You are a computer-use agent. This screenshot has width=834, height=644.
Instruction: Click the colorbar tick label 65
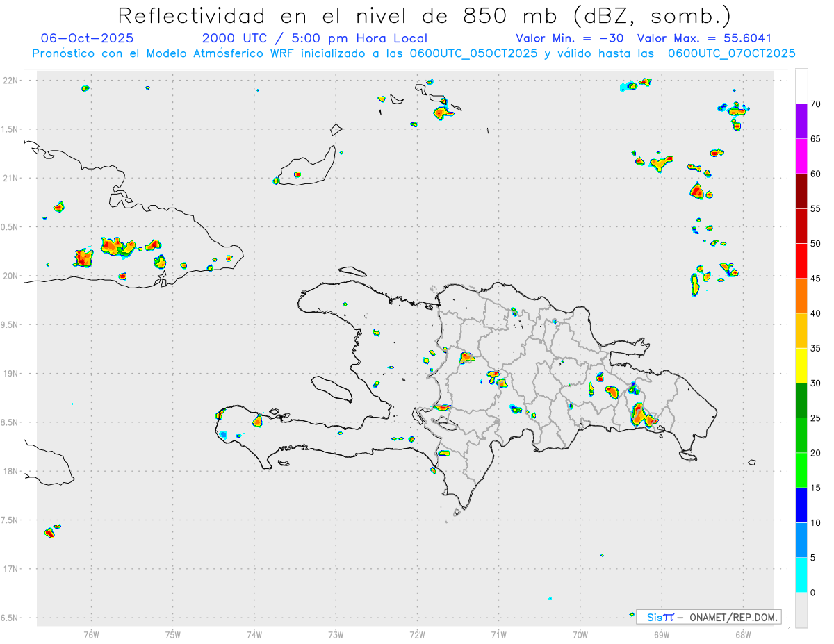click(816, 139)
